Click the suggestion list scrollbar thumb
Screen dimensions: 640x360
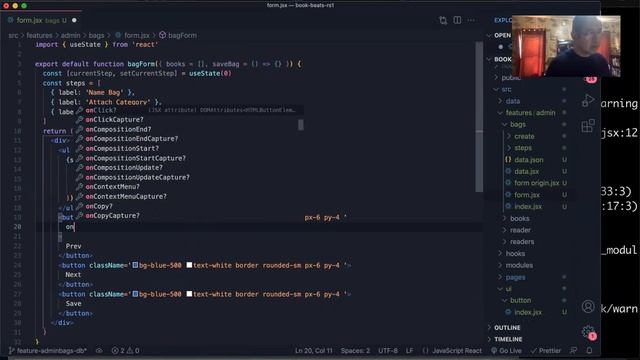coord(301,124)
